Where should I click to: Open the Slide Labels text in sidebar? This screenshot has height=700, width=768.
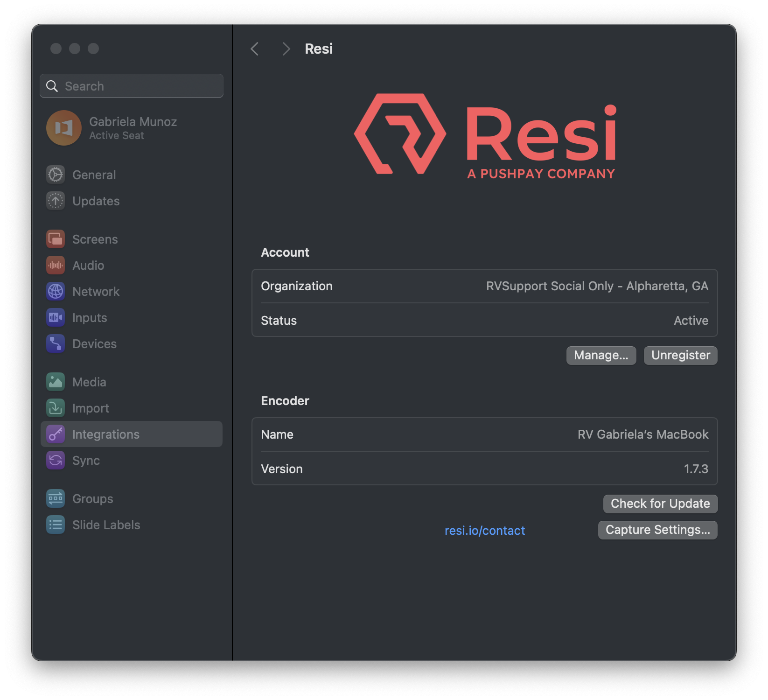pyautogui.click(x=106, y=525)
